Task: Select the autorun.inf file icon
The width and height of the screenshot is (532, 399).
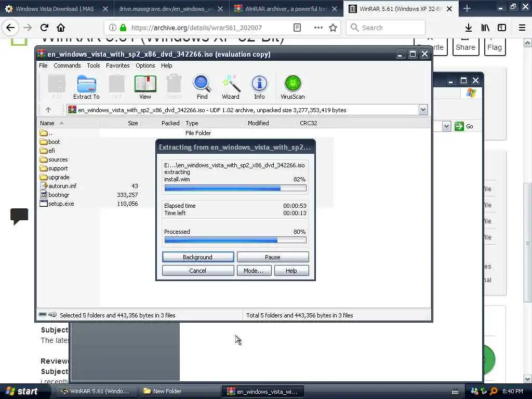Action: 44,185
